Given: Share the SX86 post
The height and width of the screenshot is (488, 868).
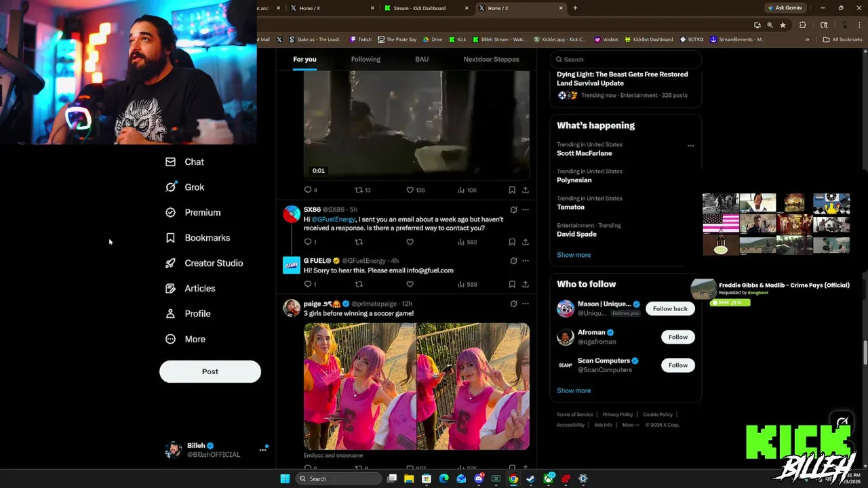Looking at the screenshot, I should tap(526, 242).
